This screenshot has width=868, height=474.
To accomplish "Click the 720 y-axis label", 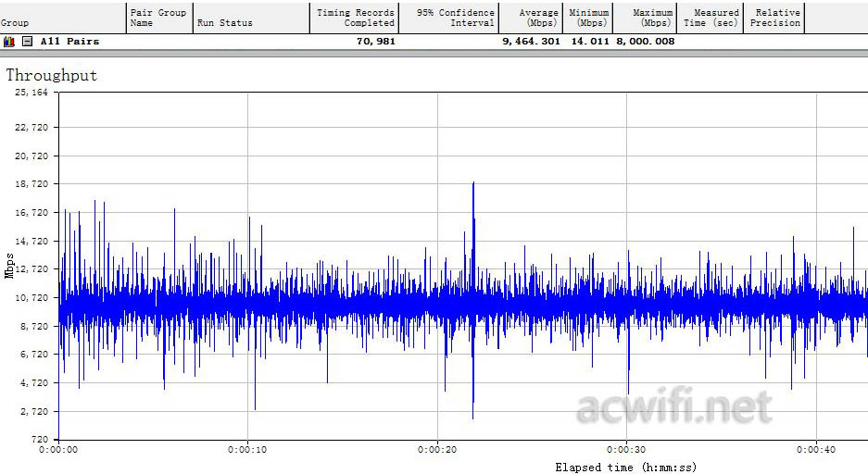I will (x=40, y=439).
